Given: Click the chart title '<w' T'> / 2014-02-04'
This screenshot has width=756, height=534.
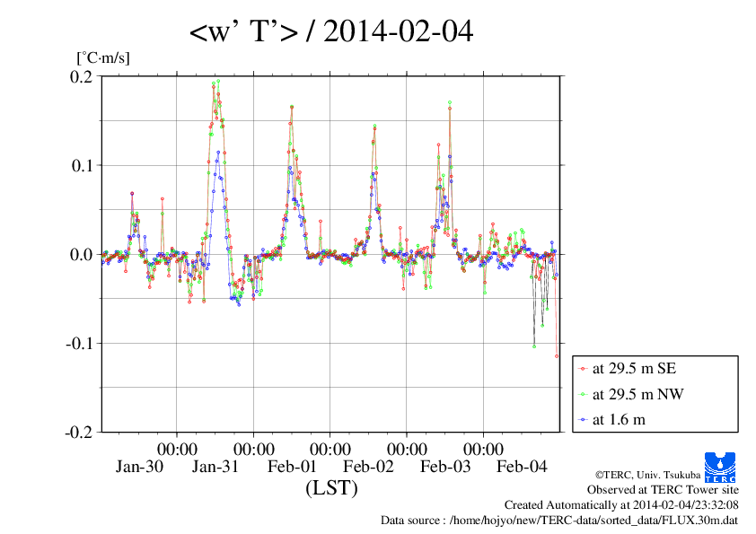Looking at the screenshot, I should (331, 31).
